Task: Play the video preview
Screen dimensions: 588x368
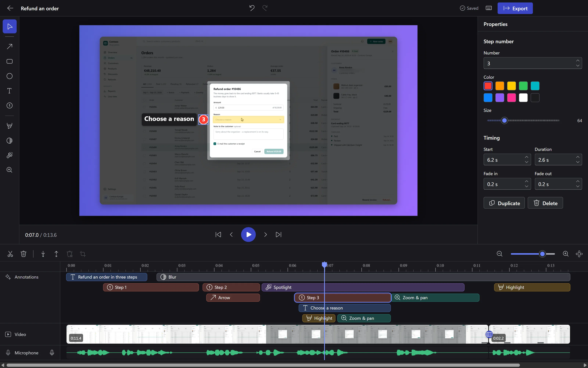Action: click(248, 235)
